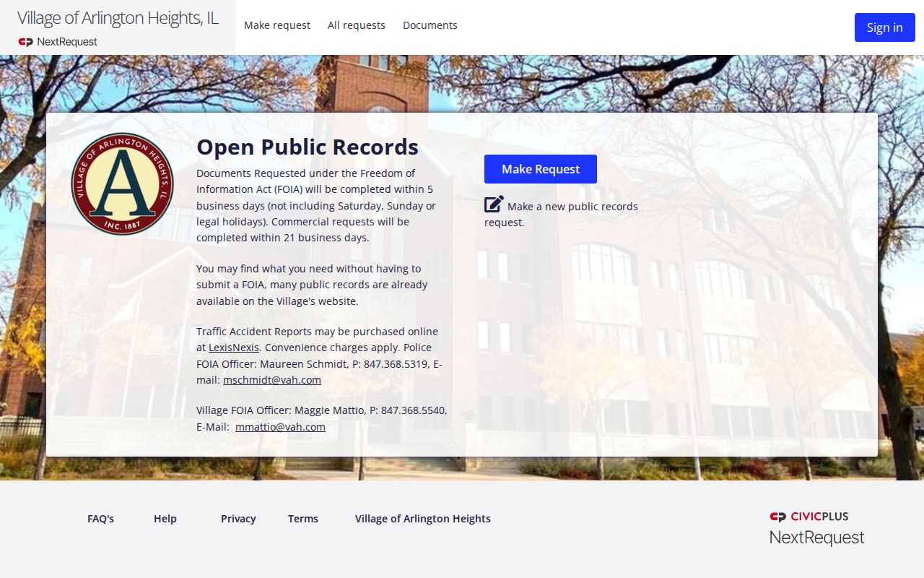This screenshot has width=924, height=578.
Task: Email mmattio@vah.com link
Action: click(x=280, y=427)
